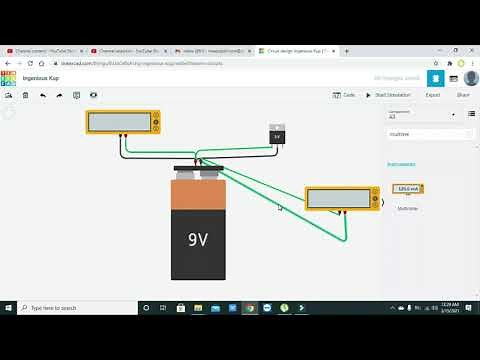Image resolution: width=480 pixels, height=360 pixels.
Task: Switch to second YouTube browser tab
Action: pos(129,51)
